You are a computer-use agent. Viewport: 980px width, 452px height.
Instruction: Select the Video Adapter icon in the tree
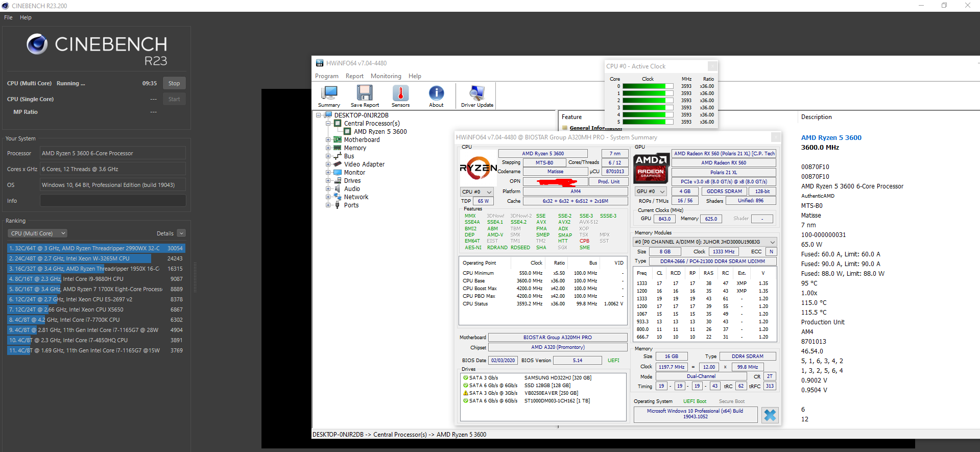click(x=337, y=164)
